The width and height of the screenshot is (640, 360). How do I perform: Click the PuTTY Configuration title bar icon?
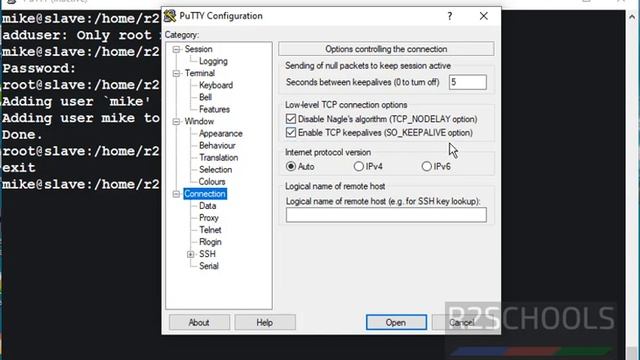(170, 16)
